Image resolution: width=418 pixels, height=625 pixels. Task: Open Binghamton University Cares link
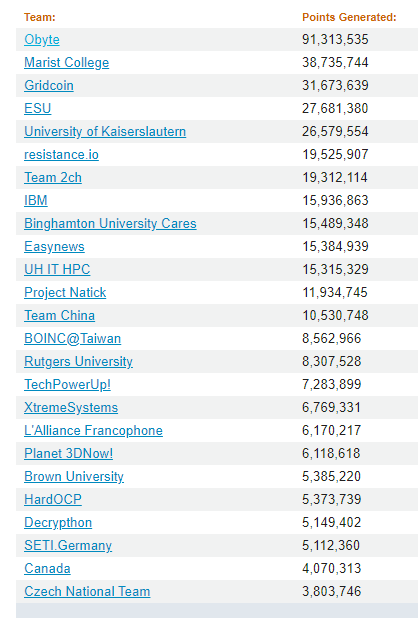coord(110,224)
